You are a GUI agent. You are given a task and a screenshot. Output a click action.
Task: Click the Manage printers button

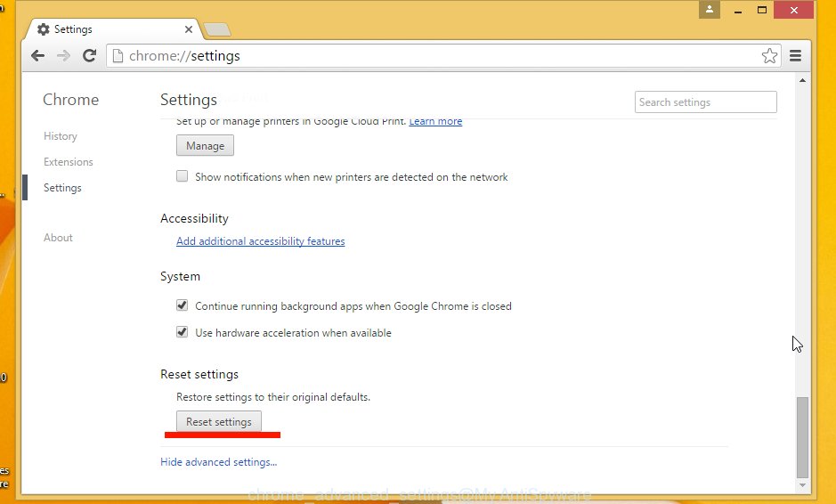(206, 146)
